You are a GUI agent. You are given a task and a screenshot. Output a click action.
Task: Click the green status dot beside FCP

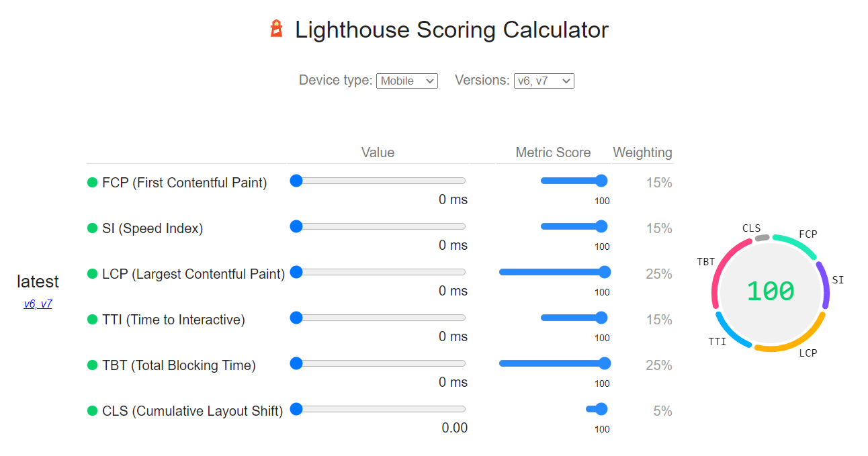point(92,182)
